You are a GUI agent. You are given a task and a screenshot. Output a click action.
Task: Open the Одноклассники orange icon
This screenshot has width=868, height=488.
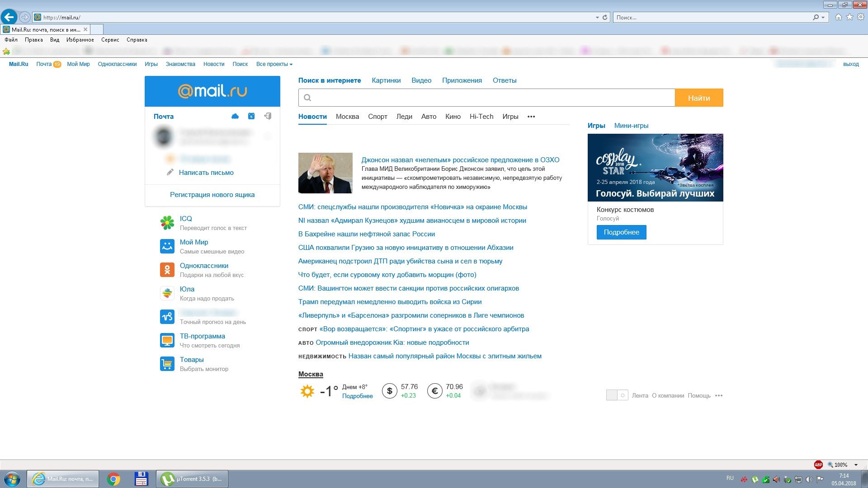[167, 270]
